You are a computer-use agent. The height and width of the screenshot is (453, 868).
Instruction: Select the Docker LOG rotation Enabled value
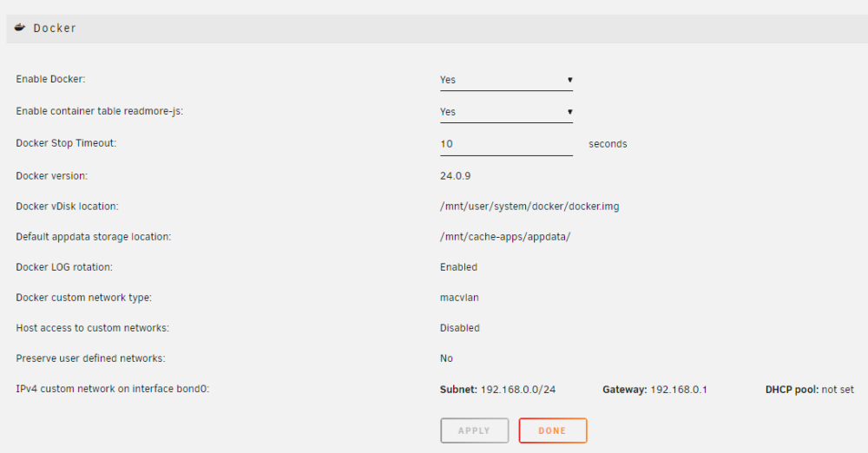pos(458,267)
